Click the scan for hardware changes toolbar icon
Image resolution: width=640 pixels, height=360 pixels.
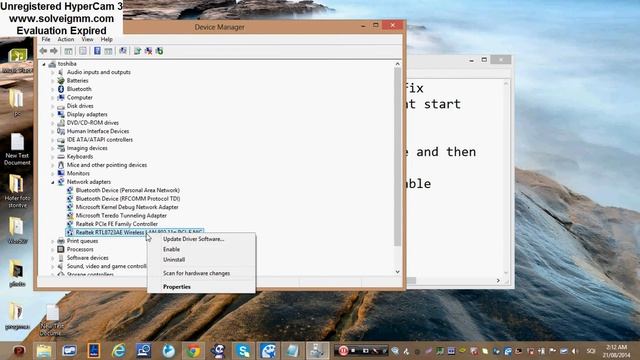122,51
